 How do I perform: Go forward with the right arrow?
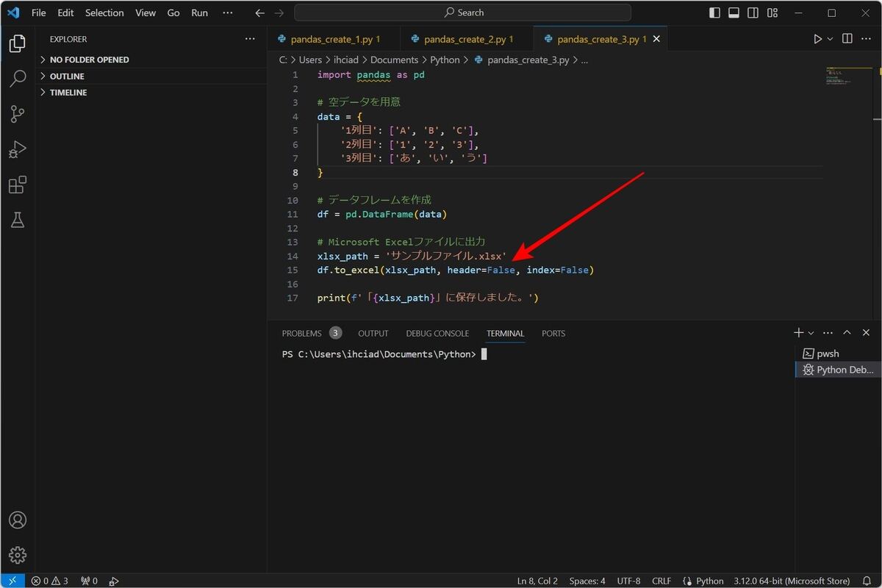click(x=279, y=12)
